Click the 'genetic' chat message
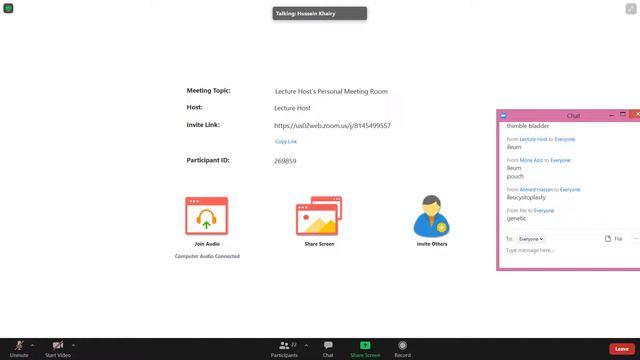640x360 pixels. point(516,219)
